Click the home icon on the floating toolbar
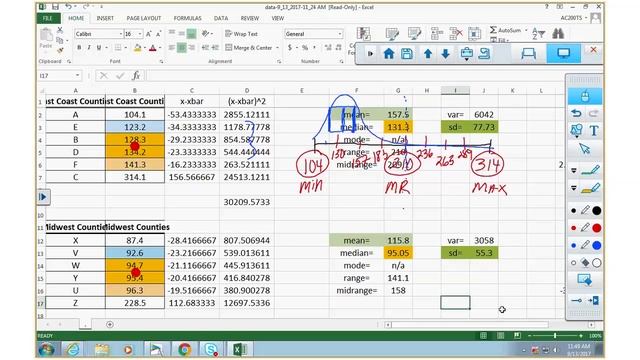Image resolution: width=640 pixels, height=360 pixels. tap(389, 53)
